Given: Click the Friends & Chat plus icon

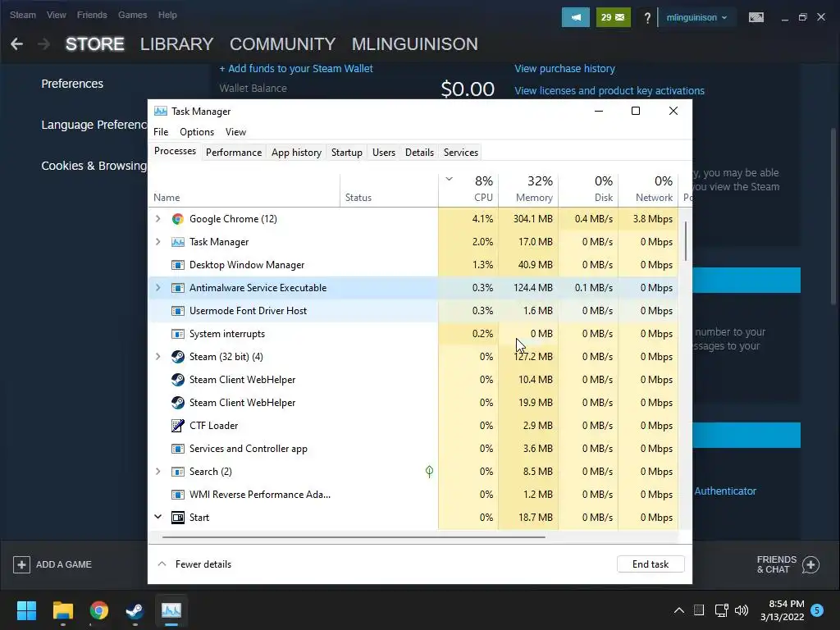Looking at the screenshot, I should click(x=810, y=564).
